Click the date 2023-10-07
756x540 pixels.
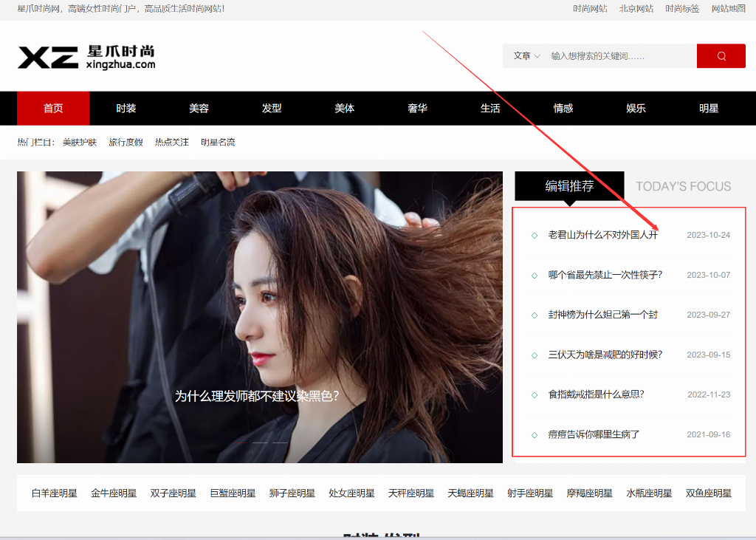click(x=708, y=275)
